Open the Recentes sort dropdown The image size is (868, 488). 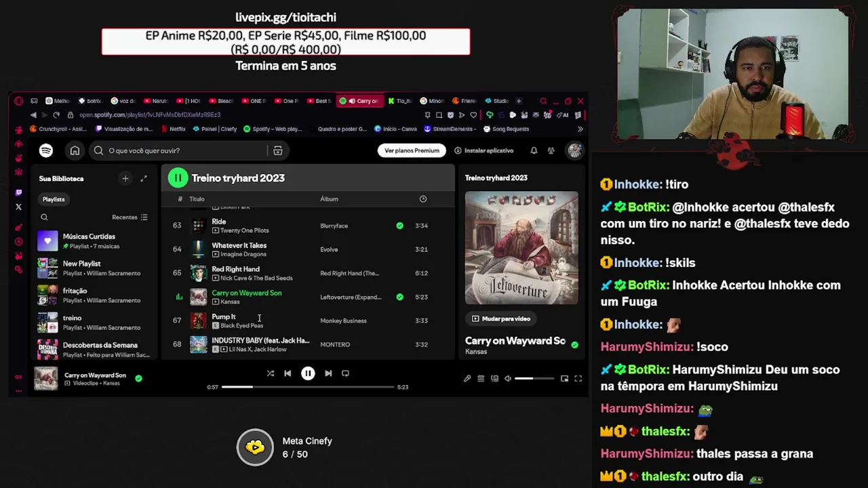point(130,218)
